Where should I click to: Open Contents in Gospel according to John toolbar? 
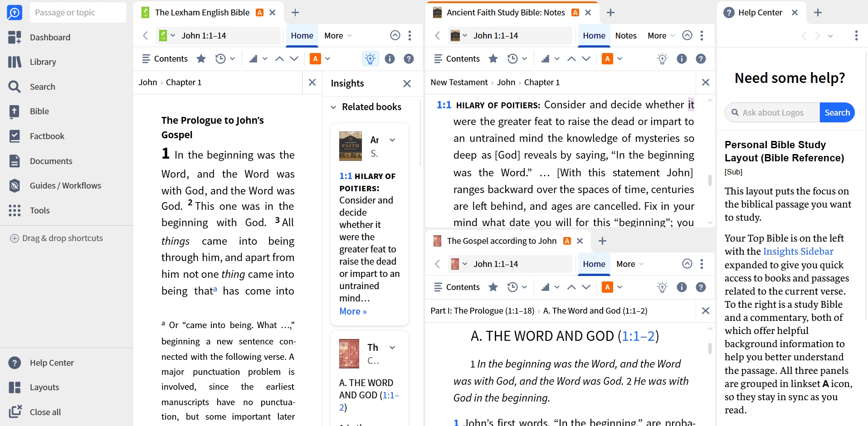(457, 287)
